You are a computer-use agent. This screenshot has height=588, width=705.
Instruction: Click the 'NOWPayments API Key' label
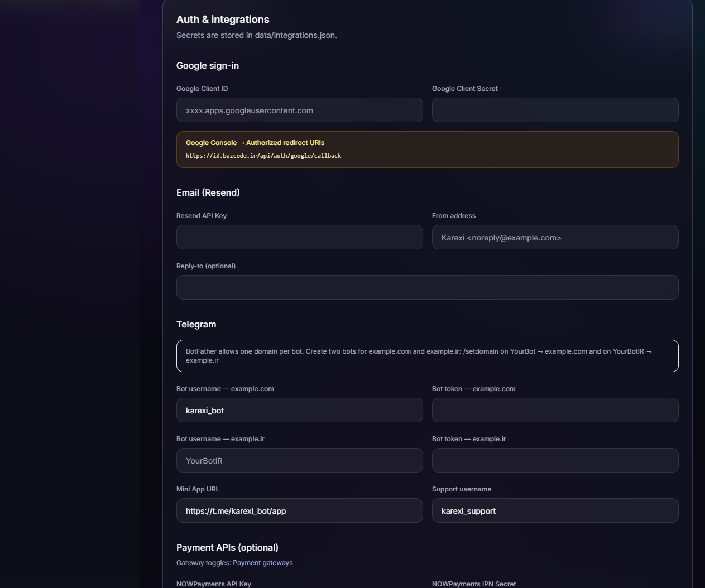pos(214,584)
